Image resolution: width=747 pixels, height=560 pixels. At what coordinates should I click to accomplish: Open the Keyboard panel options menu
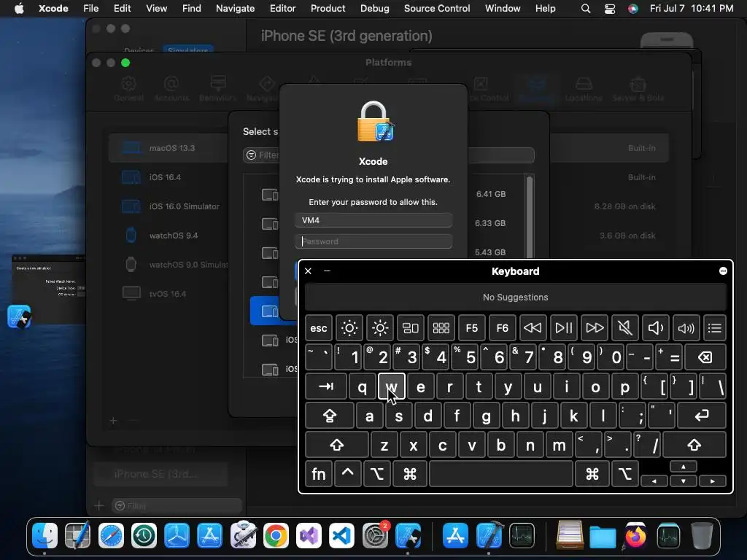pos(723,271)
